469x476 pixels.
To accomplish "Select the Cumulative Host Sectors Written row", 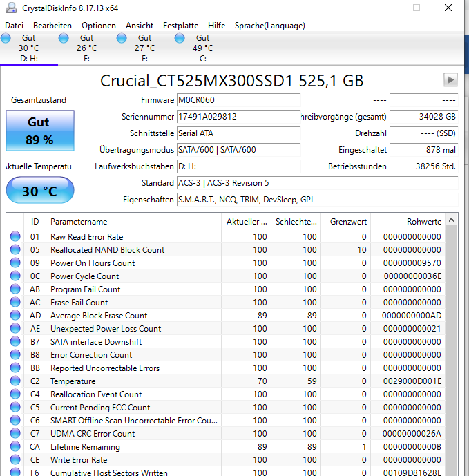I will [226, 472].
